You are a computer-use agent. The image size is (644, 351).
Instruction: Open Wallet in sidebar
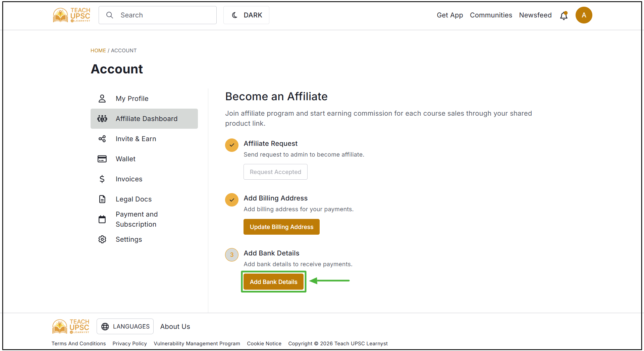click(x=144, y=159)
